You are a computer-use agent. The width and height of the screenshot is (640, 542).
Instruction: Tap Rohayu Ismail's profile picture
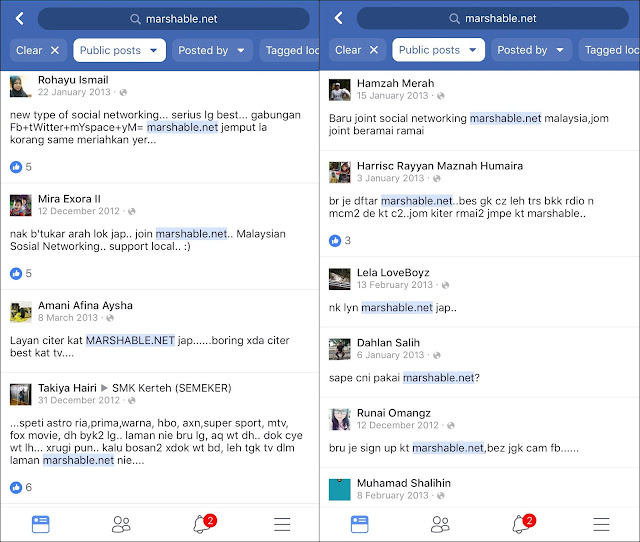pos(20,86)
